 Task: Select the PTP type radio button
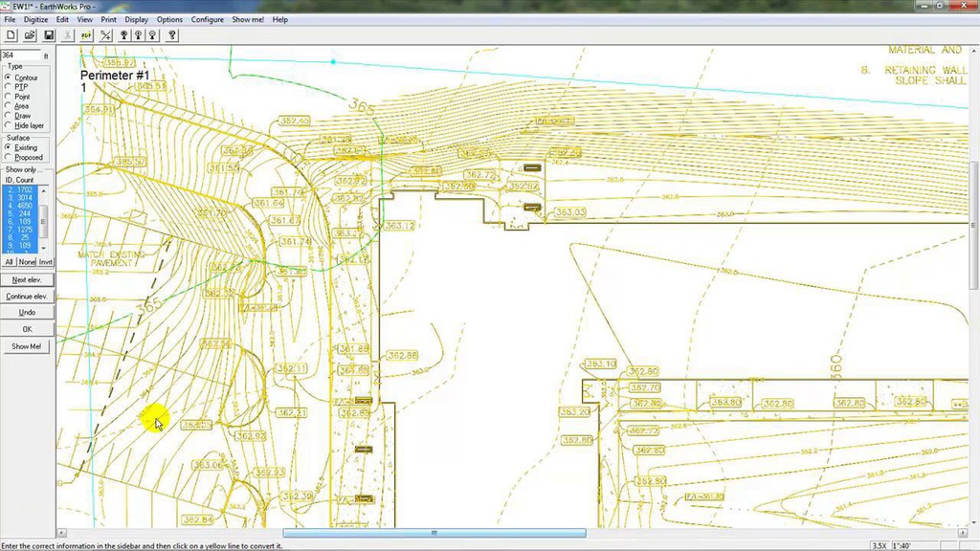pos(9,87)
